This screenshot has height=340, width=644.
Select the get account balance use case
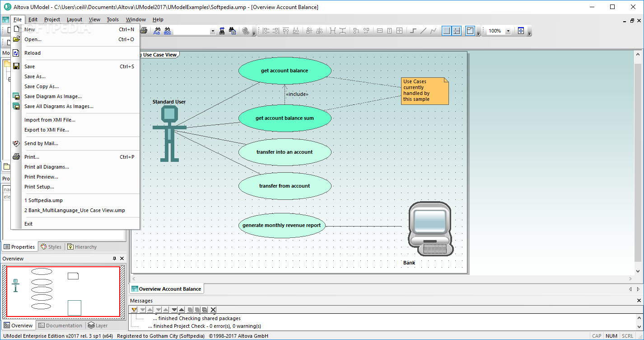pos(285,71)
